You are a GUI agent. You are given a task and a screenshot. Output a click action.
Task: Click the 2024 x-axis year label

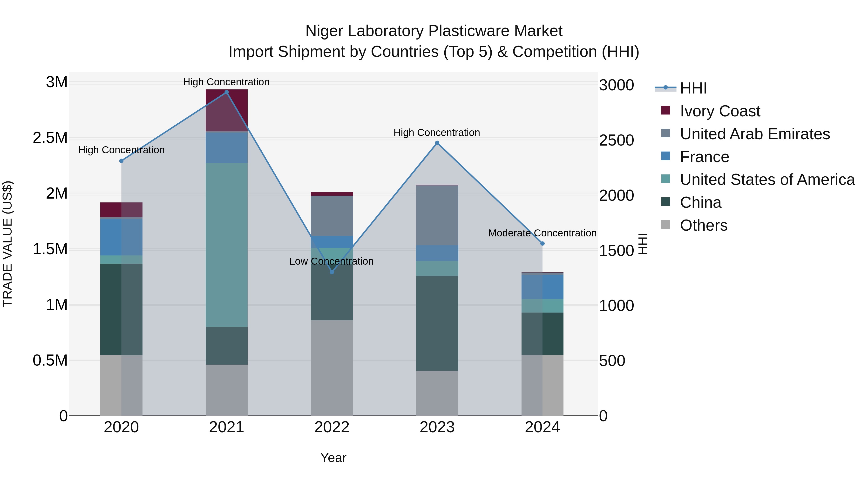click(542, 427)
